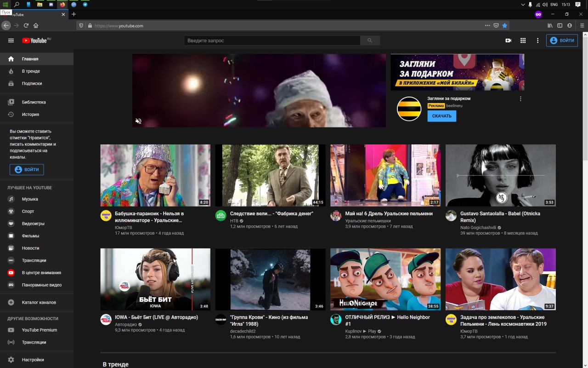Close the YouTube tab
This screenshot has width=588, height=368.
coord(63,14)
